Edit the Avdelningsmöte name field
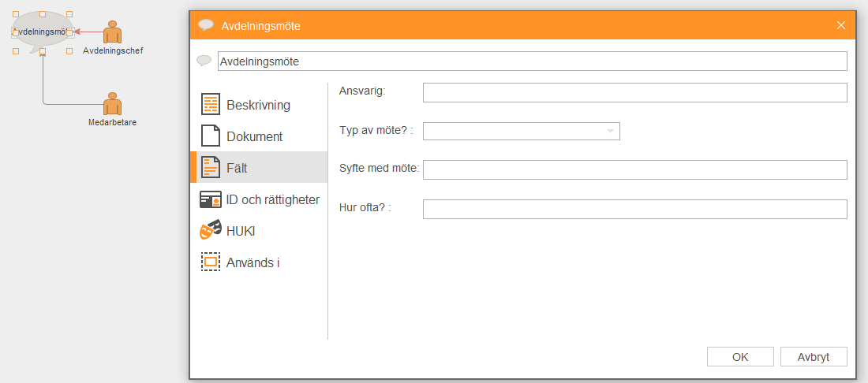 point(533,61)
